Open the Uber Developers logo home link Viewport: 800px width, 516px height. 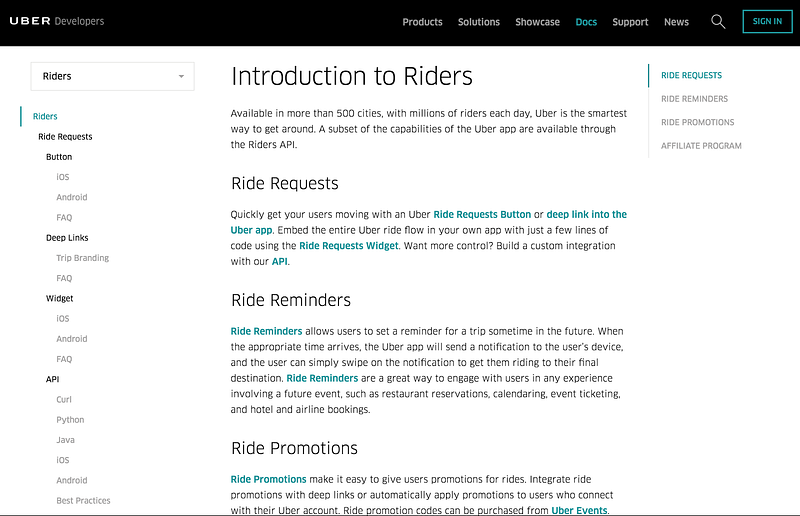point(57,21)
